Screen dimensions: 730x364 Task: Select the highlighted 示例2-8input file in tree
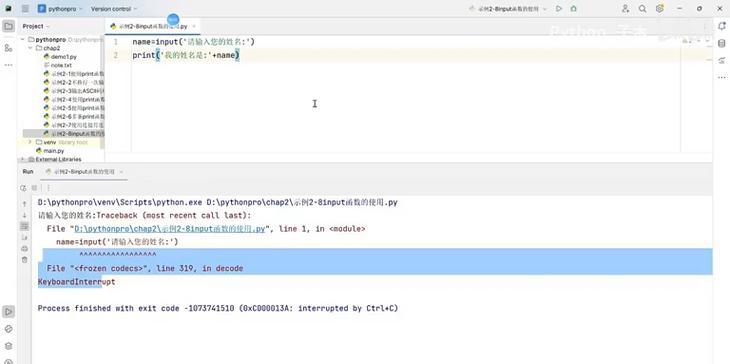64,134
